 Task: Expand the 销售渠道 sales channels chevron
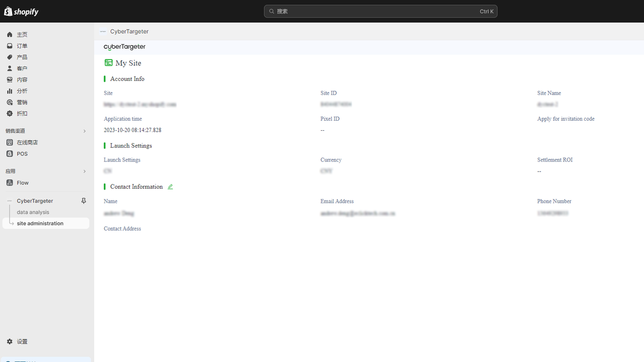click(85, 131)
